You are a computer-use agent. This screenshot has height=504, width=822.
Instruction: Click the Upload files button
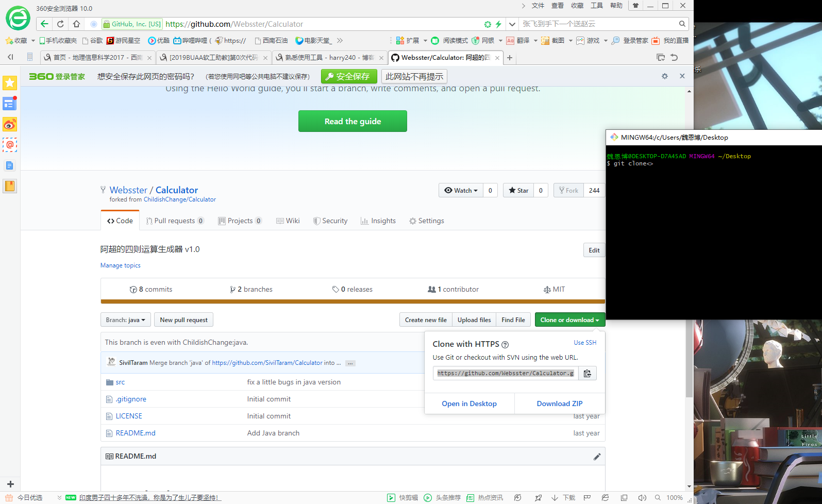474,320
